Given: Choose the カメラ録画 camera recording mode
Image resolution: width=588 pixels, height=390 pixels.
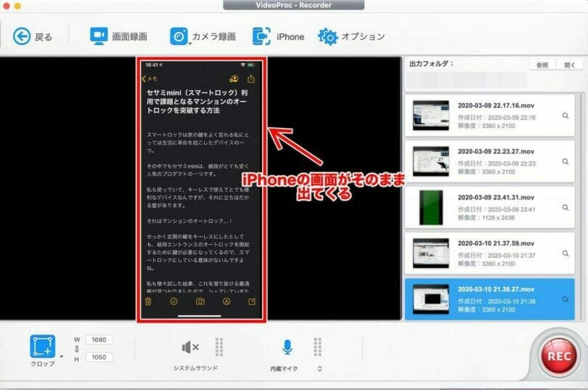Looking at the screenshot, I should (203, 36).
